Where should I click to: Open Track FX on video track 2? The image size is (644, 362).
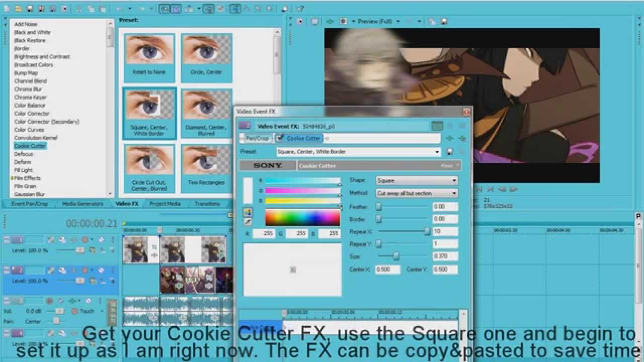coord(73,270)
